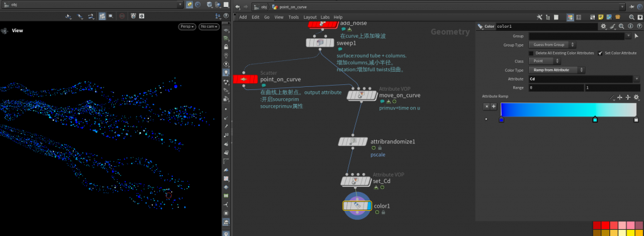Select the attribrandomize1 node

pyautogui.click(x=353, y=142)
